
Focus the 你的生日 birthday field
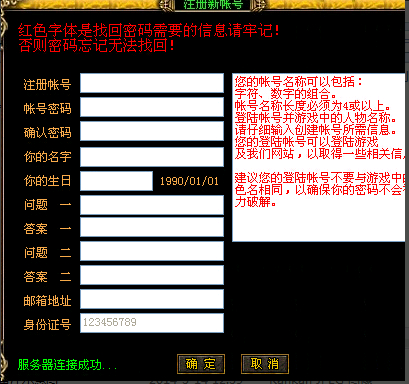[x=116, y=181]
